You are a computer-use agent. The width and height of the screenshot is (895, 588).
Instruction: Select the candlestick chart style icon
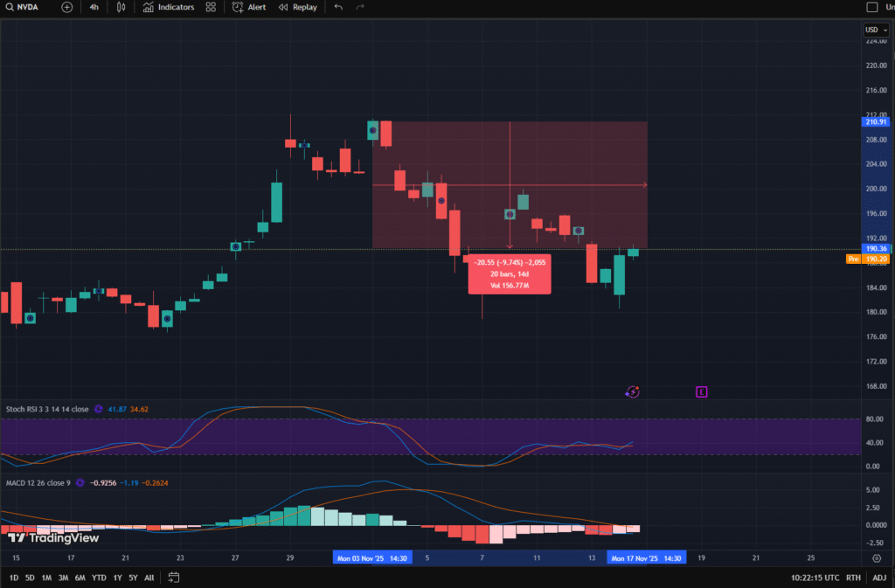(120, 7)
